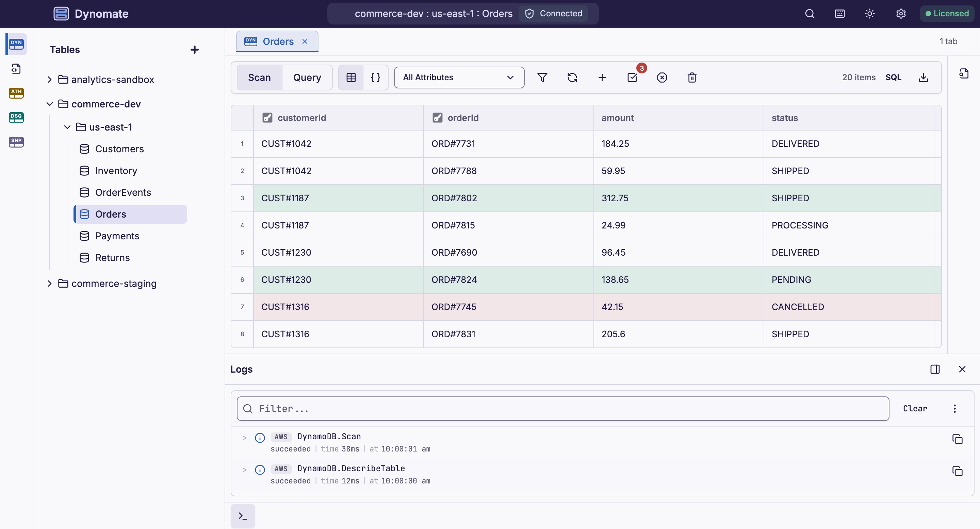Expand the DynamoDB.Scan log entry
The height and width of the screenshot is (529, 980).
[245, 438]
